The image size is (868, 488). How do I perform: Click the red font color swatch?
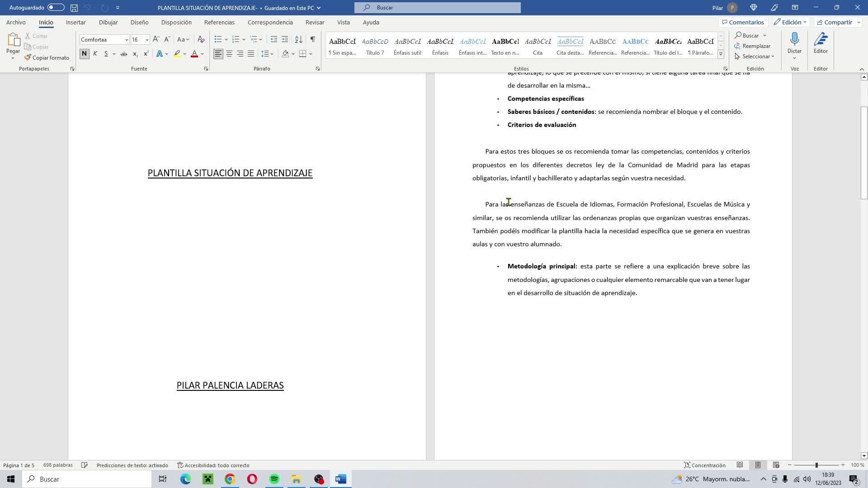click(194, 54)
